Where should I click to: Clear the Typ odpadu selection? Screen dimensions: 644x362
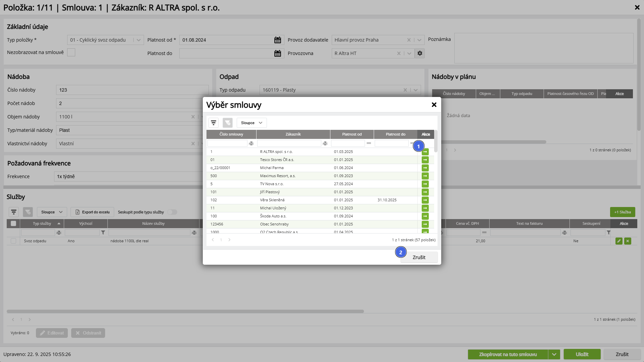pyautogui.click(x=405, y=90)
